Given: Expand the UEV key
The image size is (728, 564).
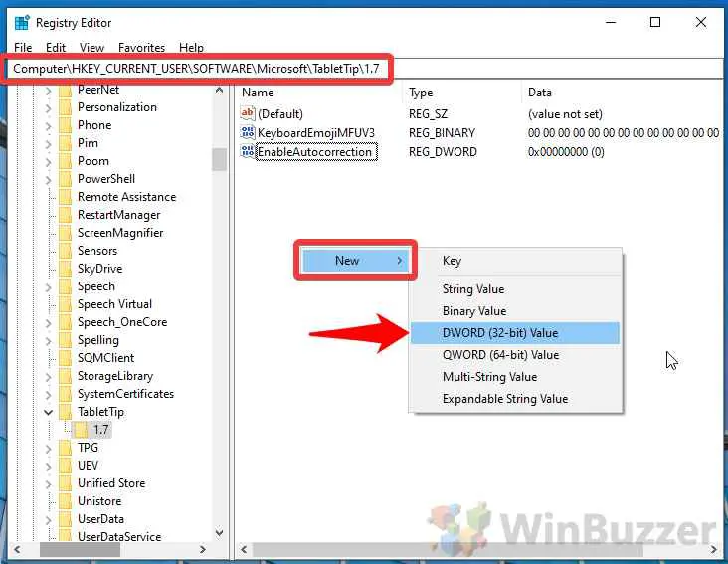Looking at the screenshot, I should [x=49, y=467].
